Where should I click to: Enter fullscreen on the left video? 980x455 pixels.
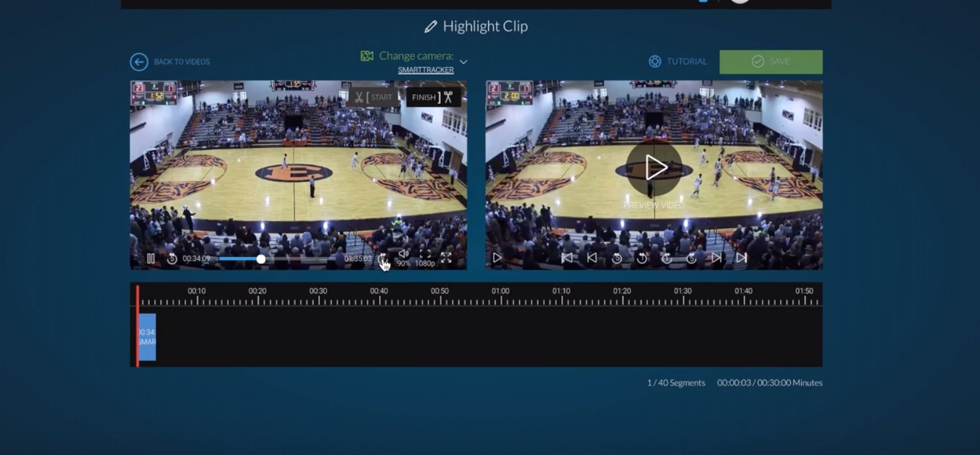tap(445, 258)
